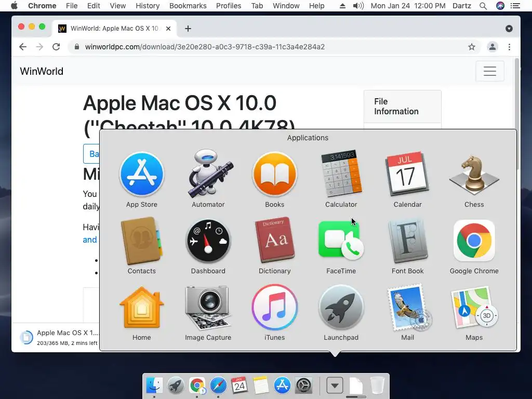This screenshot has width=532, height=399.
Task: View site info via the lock icon
Action: (x=77, y=47)
